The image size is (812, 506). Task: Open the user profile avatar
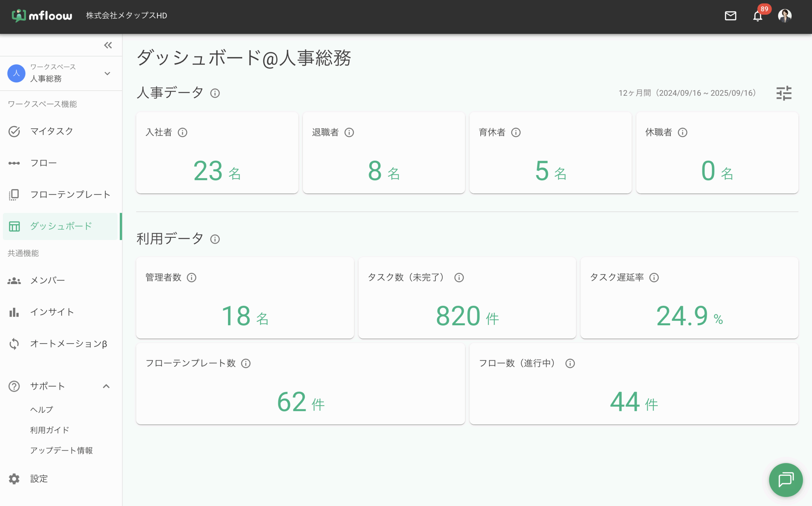tap(784, 16)
